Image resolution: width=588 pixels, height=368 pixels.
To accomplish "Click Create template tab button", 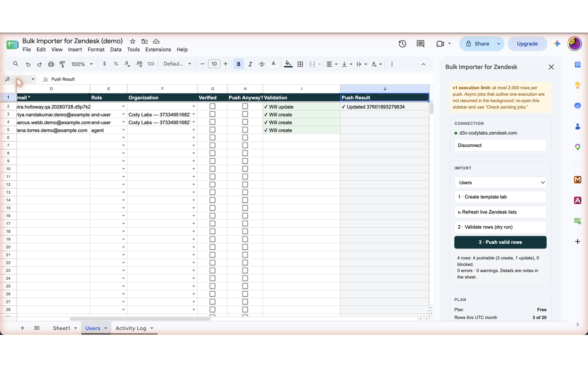I will click(x=500, y=197).
